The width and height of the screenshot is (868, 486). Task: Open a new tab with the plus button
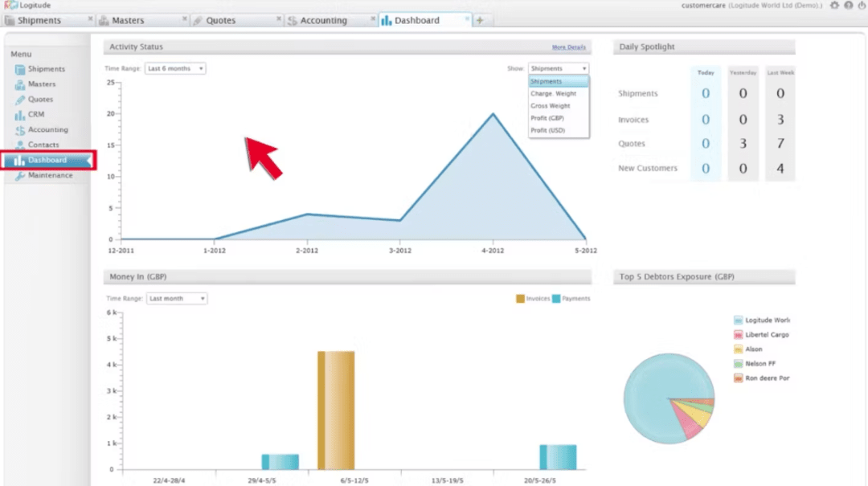479,19
